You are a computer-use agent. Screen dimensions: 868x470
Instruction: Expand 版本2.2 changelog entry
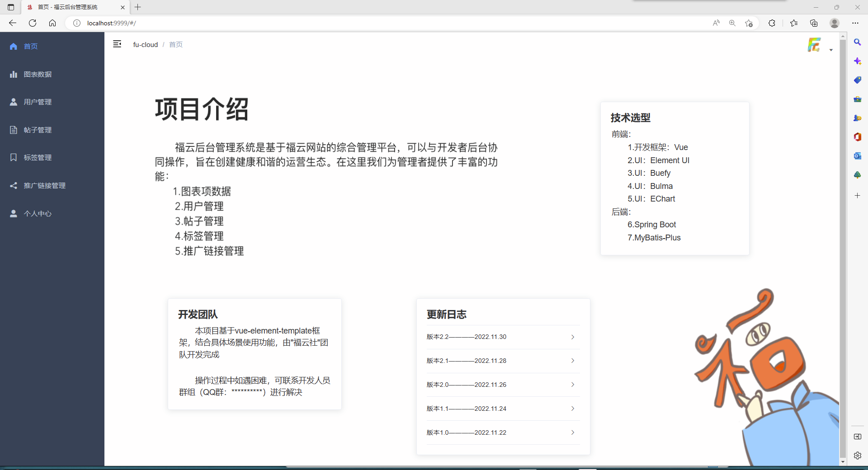tap(572, 337)
